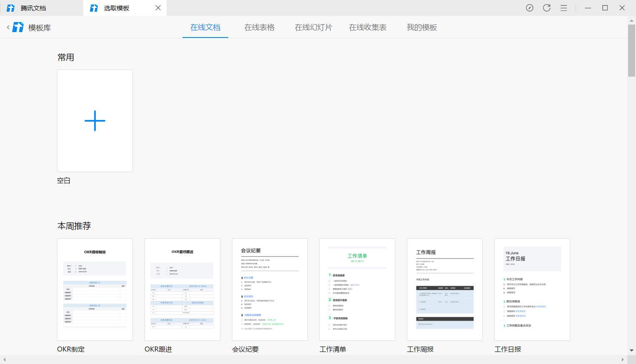Image resolution: width=636 pixels, height=364 pixels.
Task: Open the OKR跟进 template thumbnail
Action: tap(182, 289)
